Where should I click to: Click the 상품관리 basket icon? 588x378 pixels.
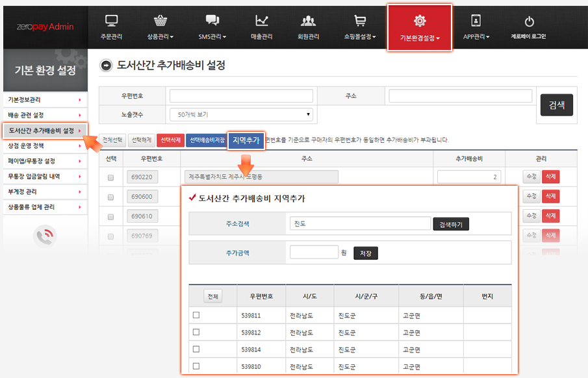pos(160,21)
